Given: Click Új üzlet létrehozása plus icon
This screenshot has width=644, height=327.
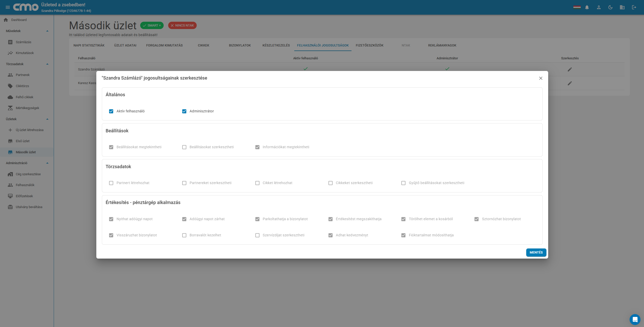Looking at the screenshot, I should click(x=10, y=130).
